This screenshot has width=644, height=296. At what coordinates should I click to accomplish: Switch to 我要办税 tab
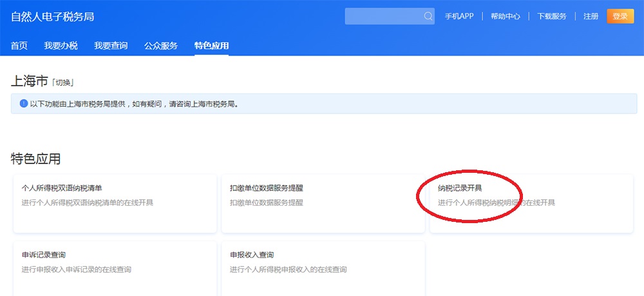tap(61, 46)
